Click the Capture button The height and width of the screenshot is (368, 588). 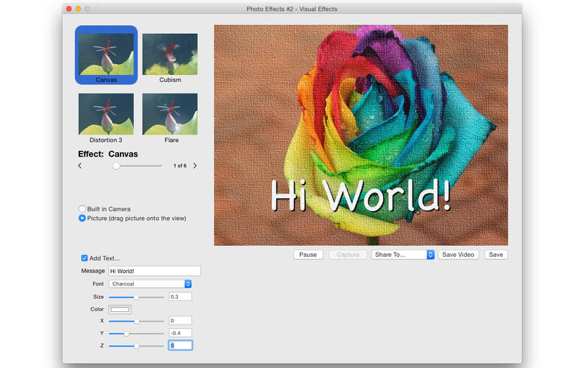348,255
